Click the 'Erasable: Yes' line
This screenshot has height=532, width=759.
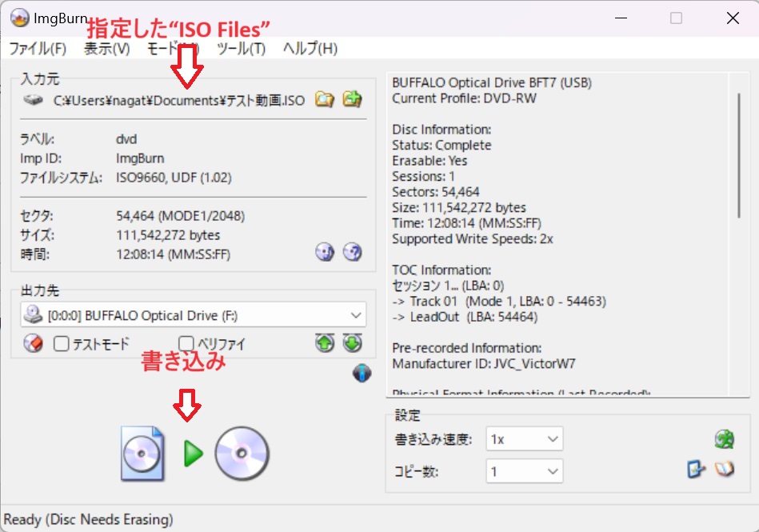(429, 161)
